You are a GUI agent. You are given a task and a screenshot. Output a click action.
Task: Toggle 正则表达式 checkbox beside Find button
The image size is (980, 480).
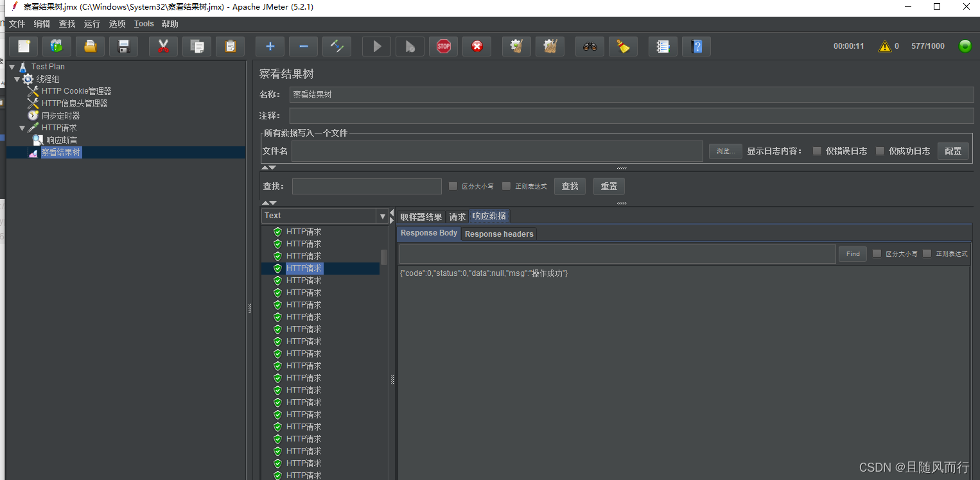coord(927,253)
